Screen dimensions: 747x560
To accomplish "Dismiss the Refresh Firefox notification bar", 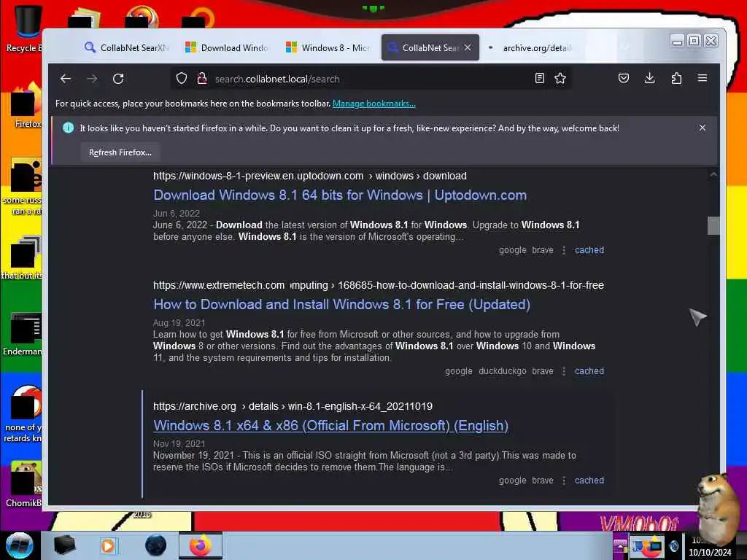I will click(703, 128).
